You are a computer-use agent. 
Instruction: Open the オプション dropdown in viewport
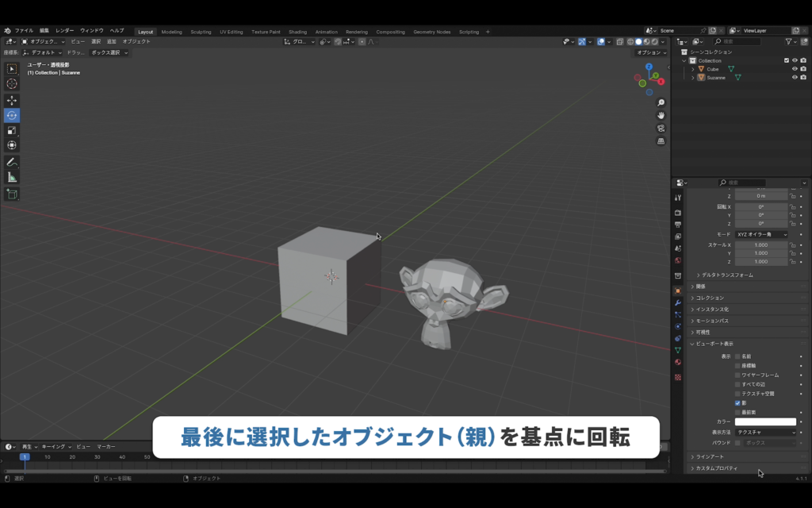pos(651,53)
